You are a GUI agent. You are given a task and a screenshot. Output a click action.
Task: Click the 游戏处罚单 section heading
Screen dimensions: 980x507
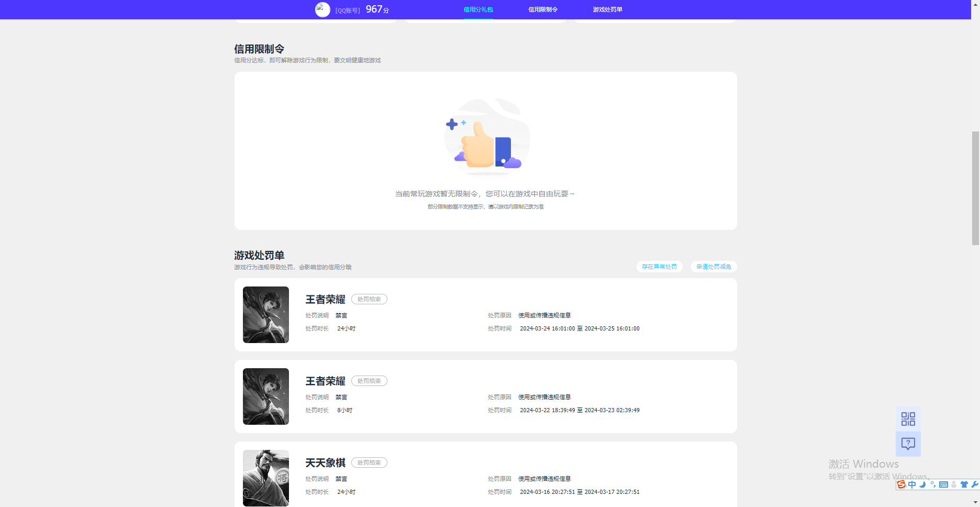(x=259, y=255)
